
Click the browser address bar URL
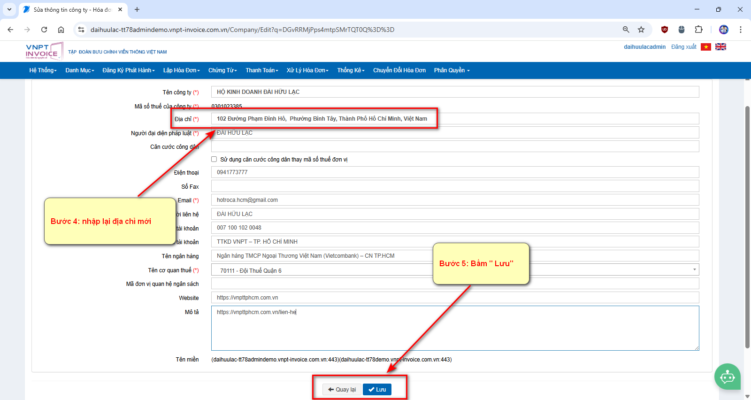242,30
